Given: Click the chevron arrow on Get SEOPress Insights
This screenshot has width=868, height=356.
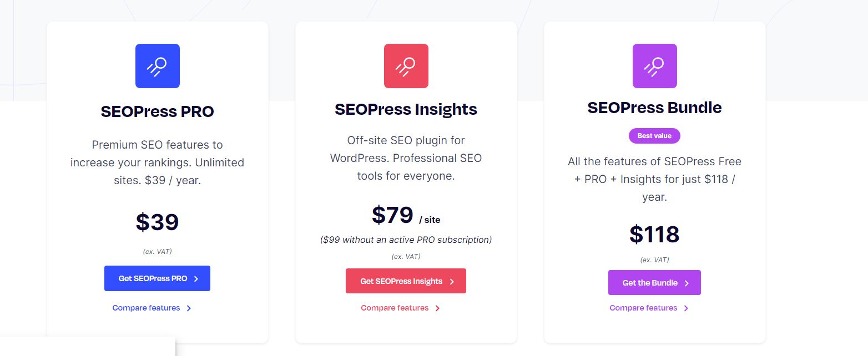Looking at the screenshot, I should coord(452,282).
